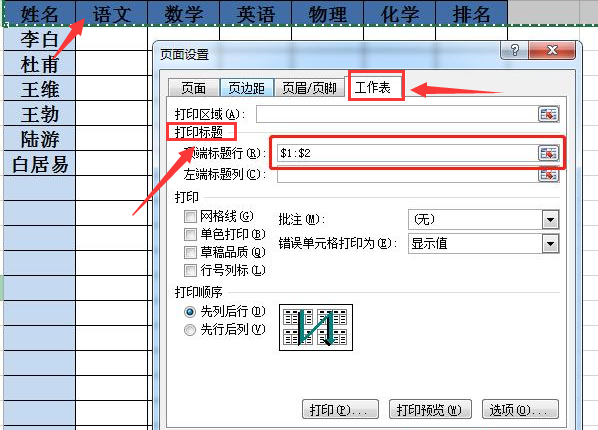
Task: Select the cell containing 杜甫
Action: tap(39, 63)
